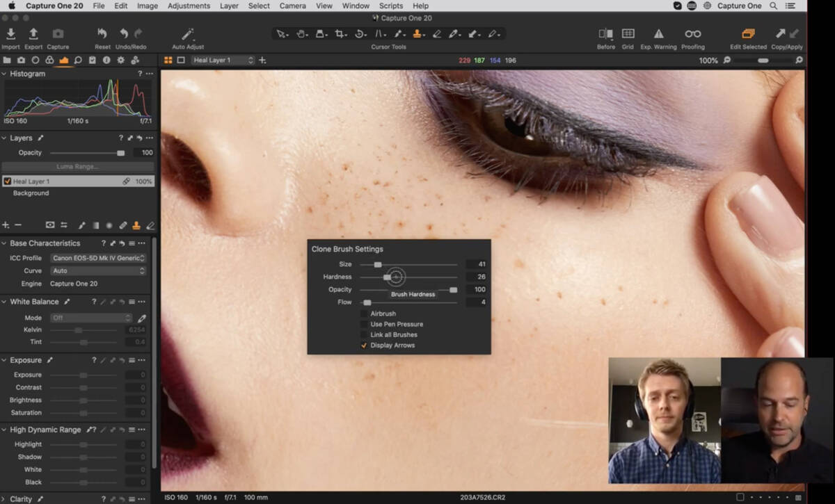Image resolution: width=835 pixels, height=504 pixels.
Task: Click the Auto Adjust wand icon
Action: pos(187,34)
